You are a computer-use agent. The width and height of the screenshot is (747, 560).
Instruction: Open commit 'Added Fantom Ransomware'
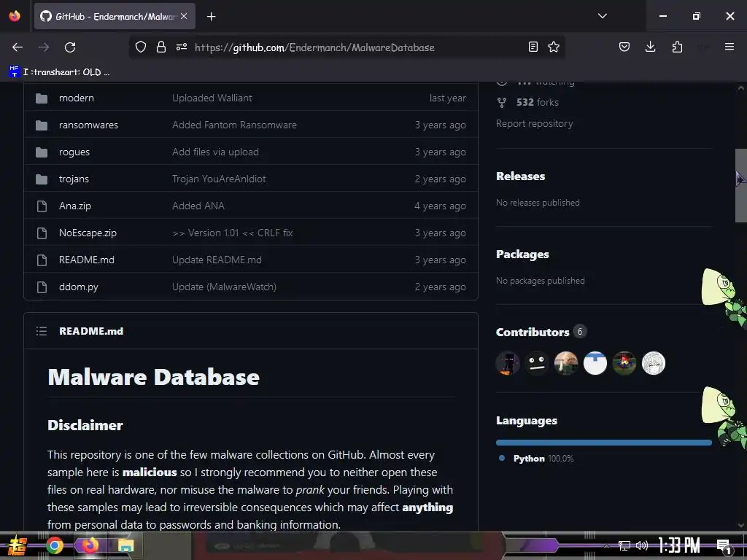[234, 125]
